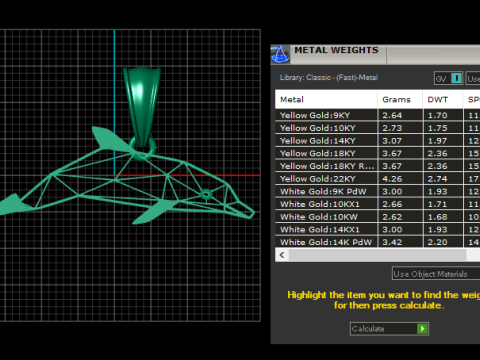Select the DWT column header
Viewport: 480px width, 360px height.
443,99
